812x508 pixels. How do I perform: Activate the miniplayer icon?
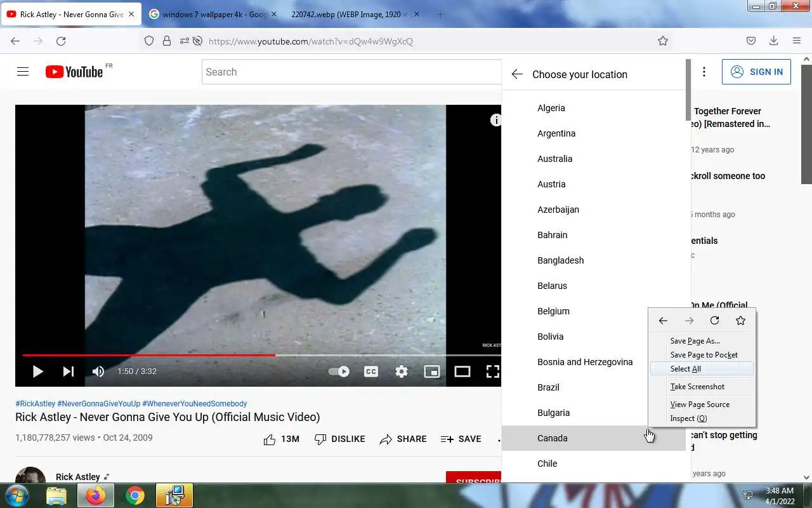432,371
